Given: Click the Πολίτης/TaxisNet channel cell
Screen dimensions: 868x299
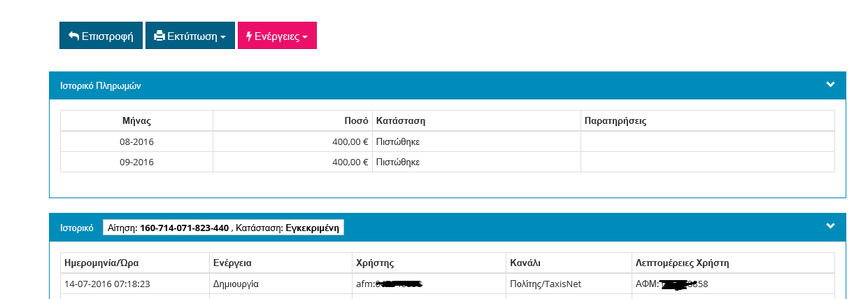Looking at the screenshot, I should pos(546,284).
